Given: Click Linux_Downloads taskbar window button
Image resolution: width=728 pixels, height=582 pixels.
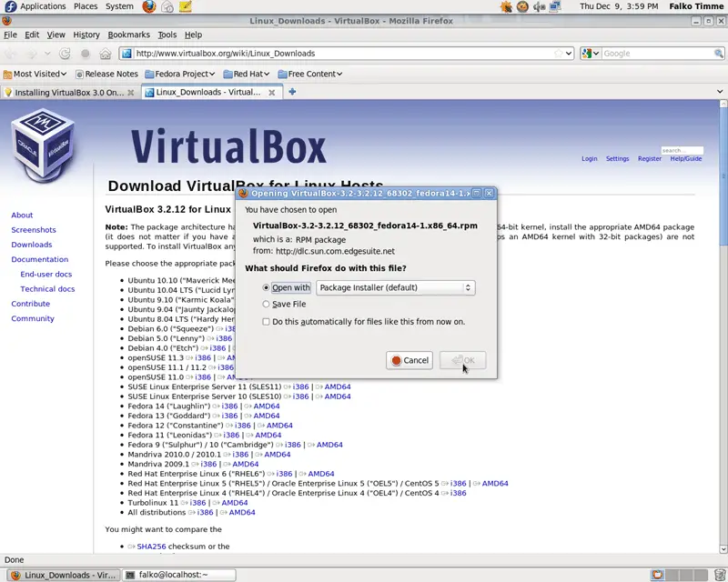Looking at the screenshot, I should point(64,575).
